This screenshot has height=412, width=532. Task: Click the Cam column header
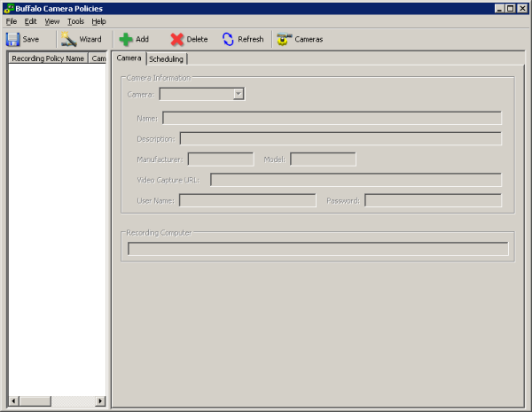click(98, 58)
